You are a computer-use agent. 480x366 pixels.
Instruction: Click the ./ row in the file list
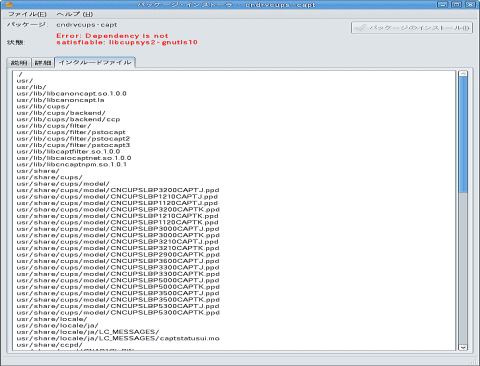[x=19, y=74]
